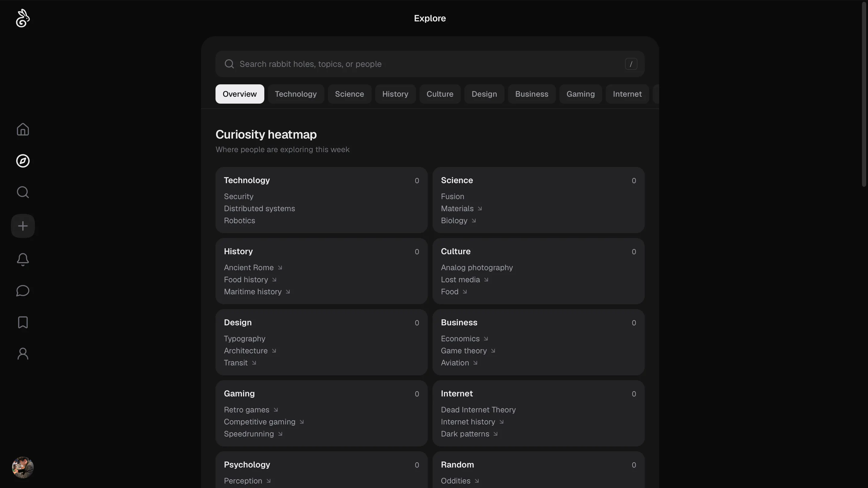Click the page vertical scrollbar
The height and width of the screenshot is (488, 868).
tap(865, 94)
